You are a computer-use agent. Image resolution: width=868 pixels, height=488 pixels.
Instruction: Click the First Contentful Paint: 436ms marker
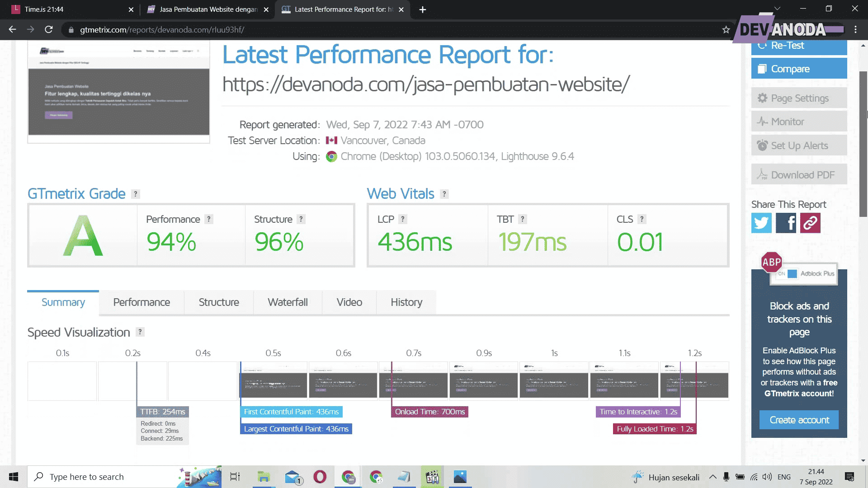tap(291, 412)
